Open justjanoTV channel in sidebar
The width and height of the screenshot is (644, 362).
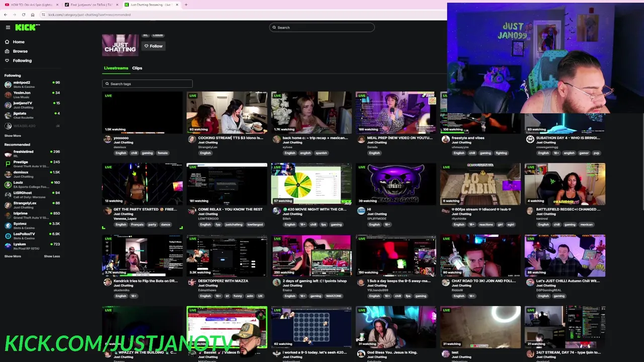tap(31, 105)
